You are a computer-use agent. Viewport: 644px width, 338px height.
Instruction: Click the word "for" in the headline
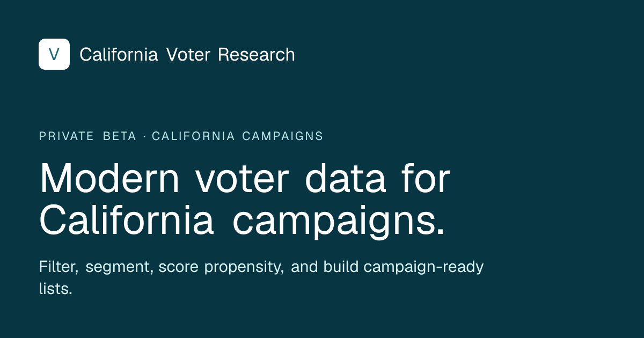pyautogui.click(x=425, y=179)
